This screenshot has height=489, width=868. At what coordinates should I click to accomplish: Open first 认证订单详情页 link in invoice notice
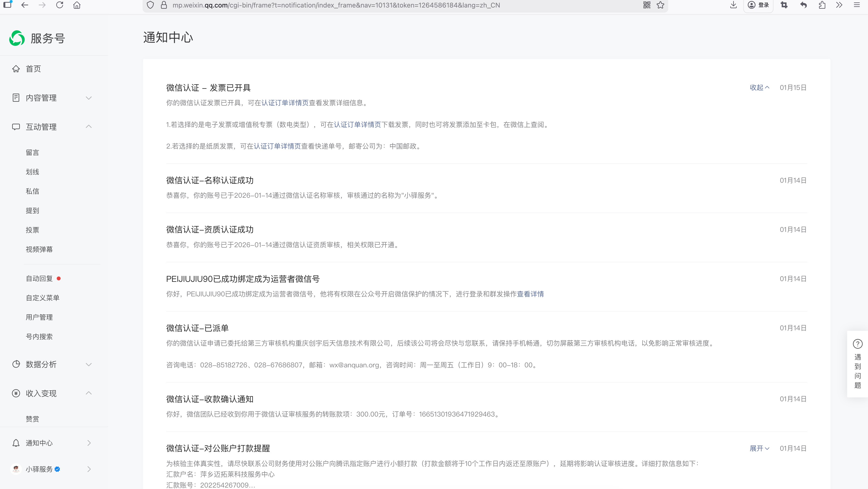click(285, 103)
